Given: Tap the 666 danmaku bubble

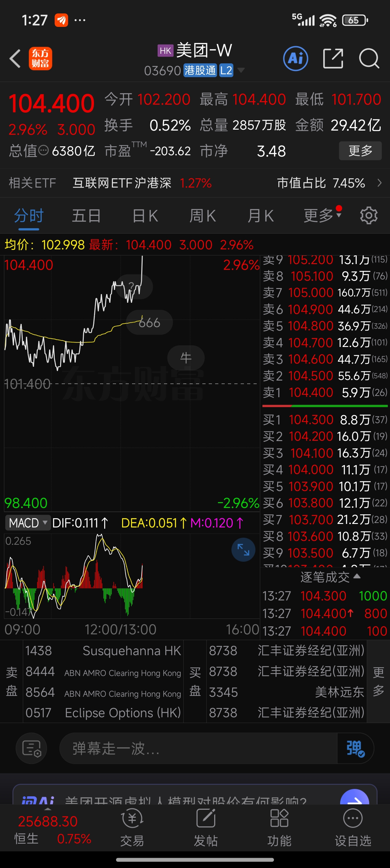Looking at the screenshot, I should 149,323.
